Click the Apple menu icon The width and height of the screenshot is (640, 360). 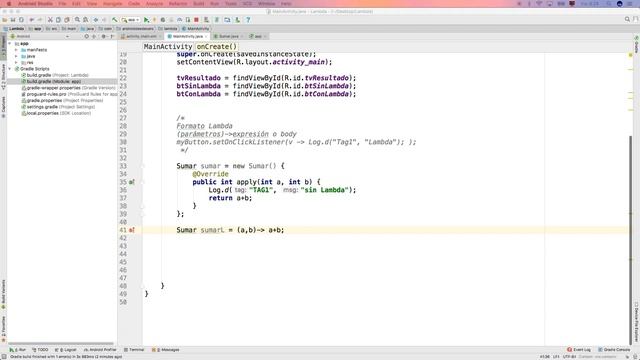9,4
